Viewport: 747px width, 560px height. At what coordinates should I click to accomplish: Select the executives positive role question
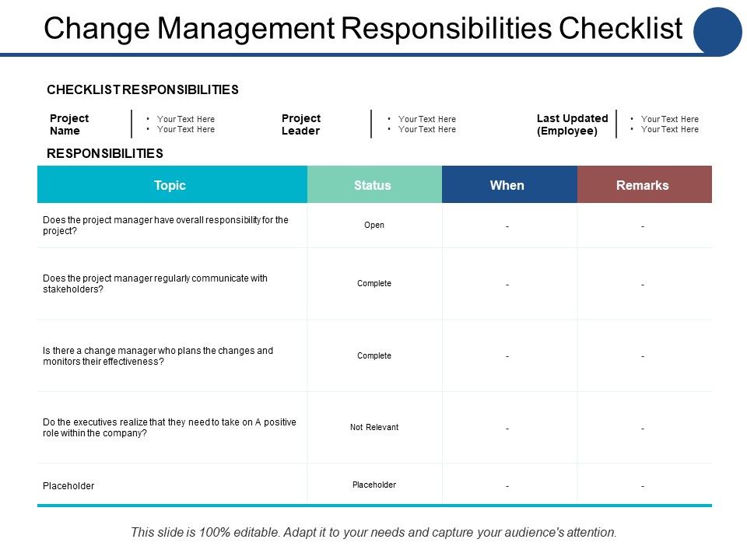tap(169, 427)
